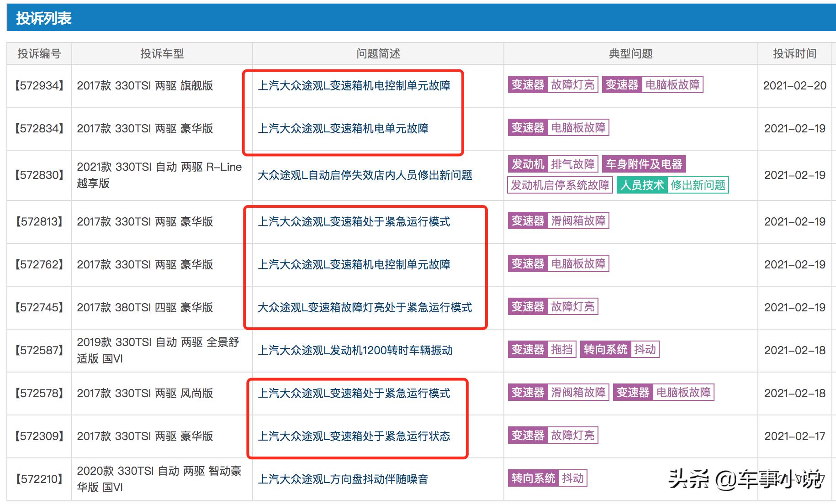Open the complaint about 自动启停失效店内人员修出新问题
This screenshot has width=836, height=504.
365,175
